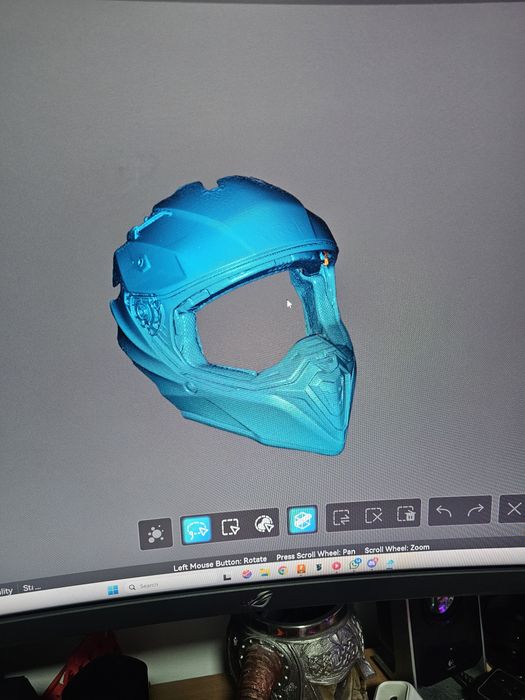Viewport: 525px width, 700px height.
Task: Invert the current selection
Action: 342,517
